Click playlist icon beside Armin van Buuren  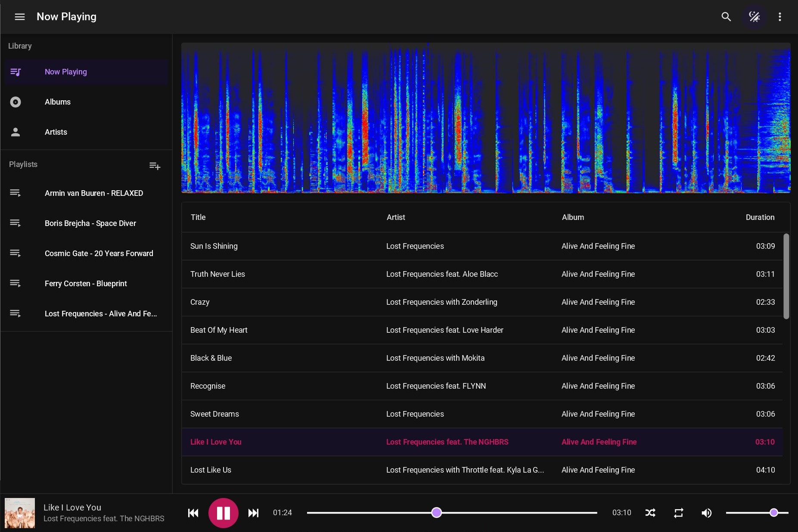pos(16,193)
